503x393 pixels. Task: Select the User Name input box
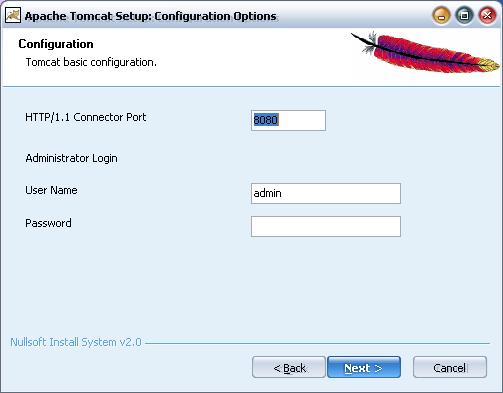coord(326,193)
